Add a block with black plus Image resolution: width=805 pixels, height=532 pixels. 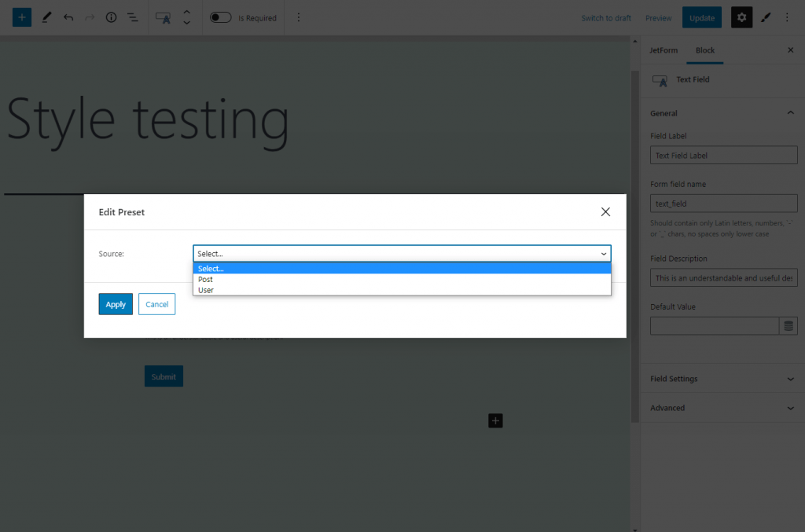[x=495, y=420]
